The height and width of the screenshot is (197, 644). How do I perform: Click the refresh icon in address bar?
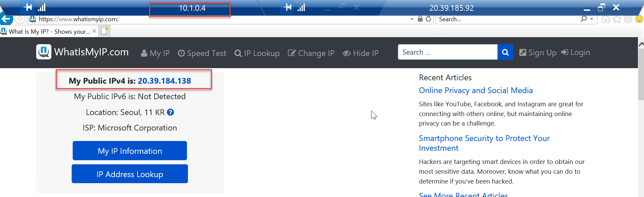(428, 19)
